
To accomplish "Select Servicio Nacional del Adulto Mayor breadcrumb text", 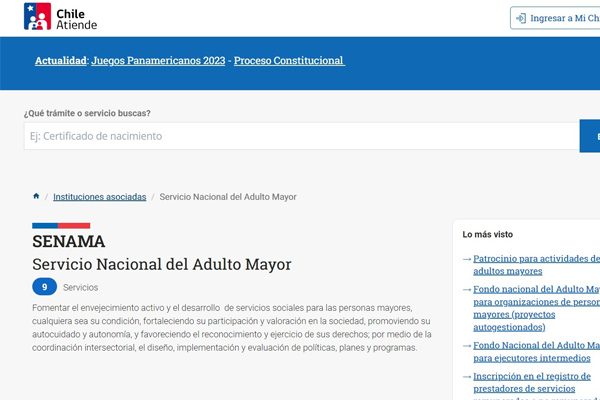I will pos(228,197).
